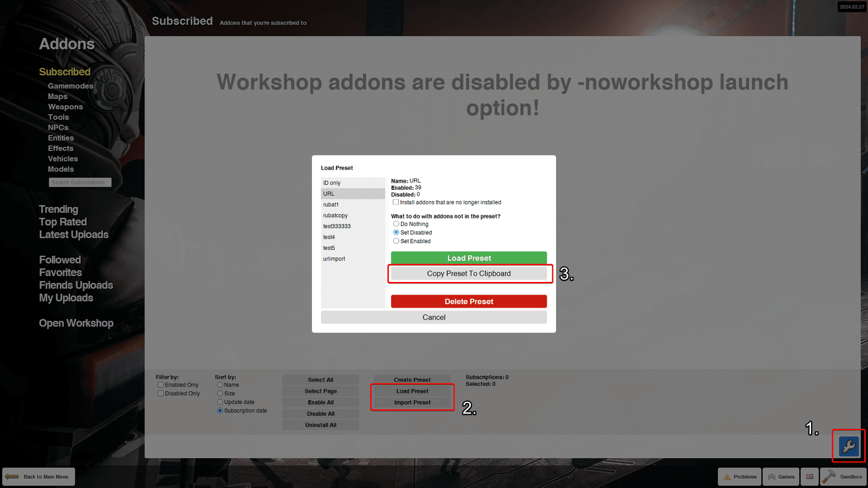
Task: Open the Weapons category
Action: click(65, 107)
